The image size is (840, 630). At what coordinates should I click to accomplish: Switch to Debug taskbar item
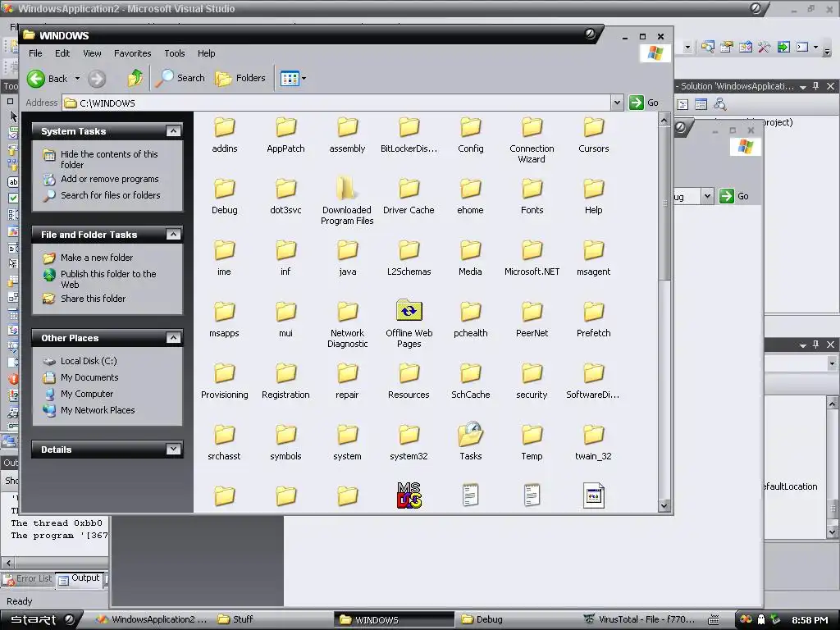click(x=482, y=619)
